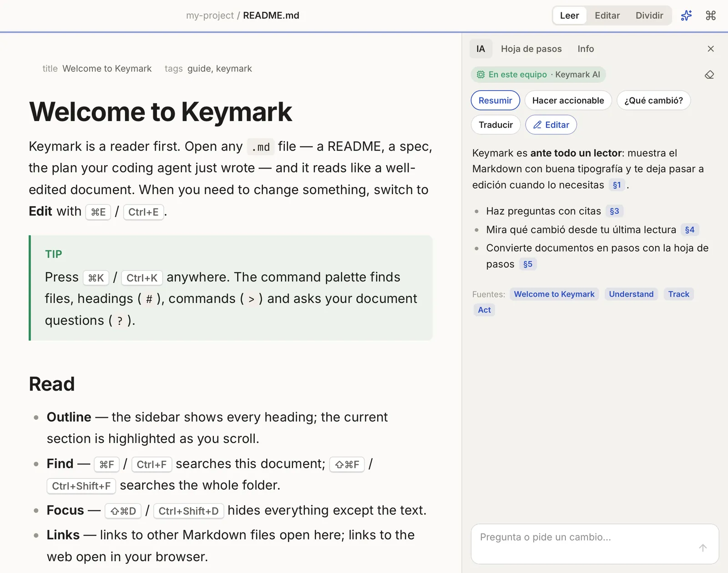Click the title value Welcome to Keymark
This screenshot has width=728, height=573.
pos(107,69)
